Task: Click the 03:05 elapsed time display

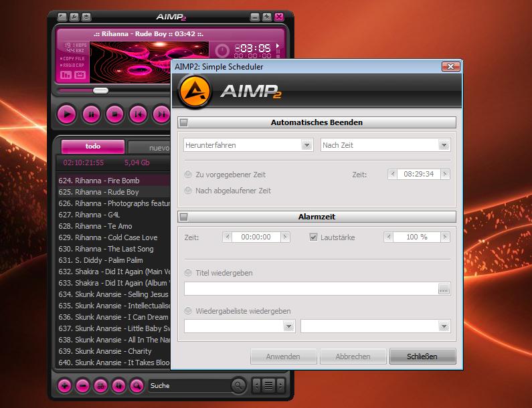Action: click(253, 47)
